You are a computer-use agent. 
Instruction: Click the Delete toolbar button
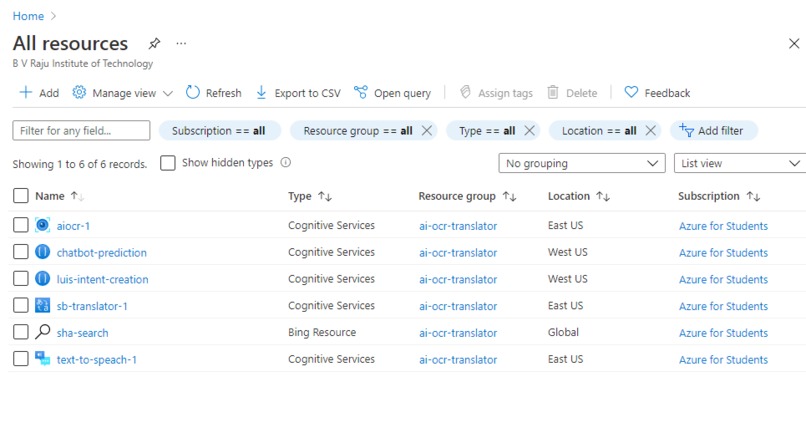coord(572,93)
